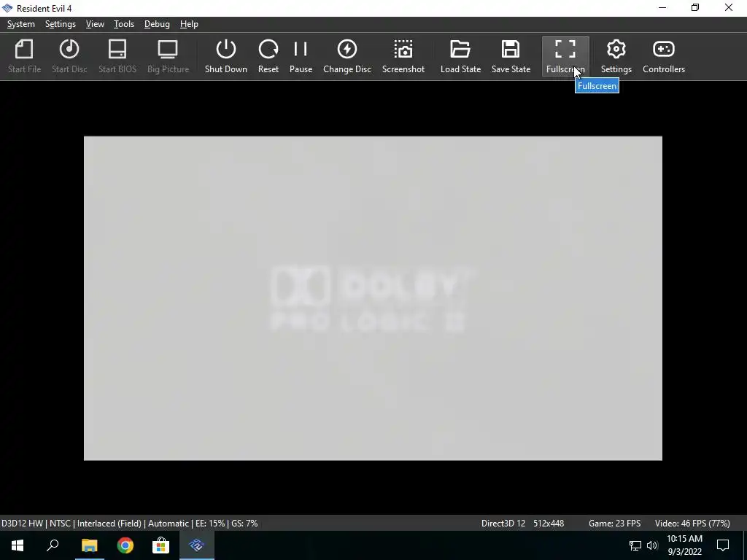Screen dimensions: 747x560
Task: Click the D3D12 HW renderer status text
Action: pyautogui.click(x=22, y=524)
